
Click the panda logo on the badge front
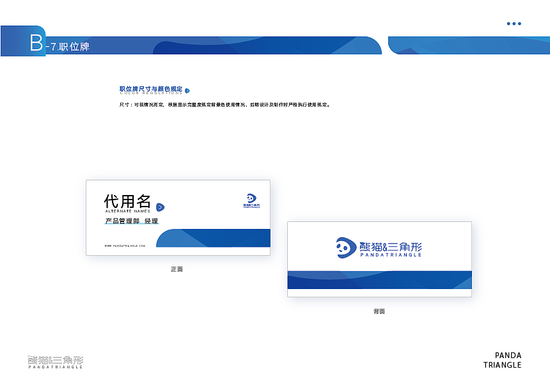click(251, 200)
